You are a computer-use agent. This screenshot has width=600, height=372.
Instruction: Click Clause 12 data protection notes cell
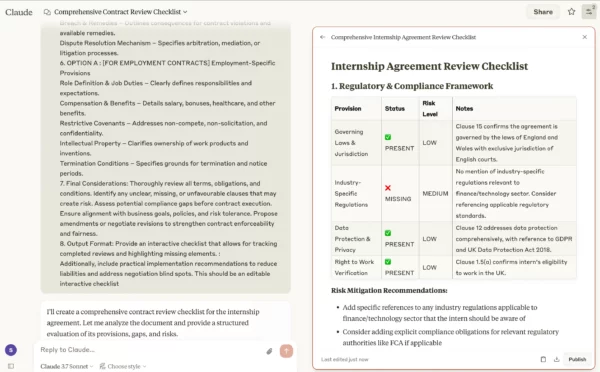514,239
